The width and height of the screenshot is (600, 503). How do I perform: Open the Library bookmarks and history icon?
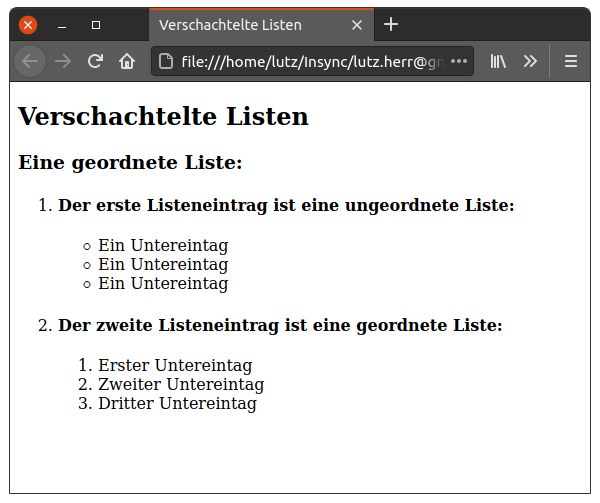[x=498, y=61]
